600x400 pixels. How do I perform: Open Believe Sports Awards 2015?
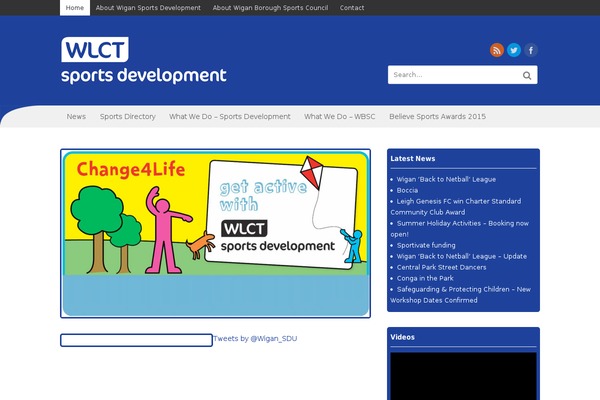pyautogui.click(x=438, y=117)
